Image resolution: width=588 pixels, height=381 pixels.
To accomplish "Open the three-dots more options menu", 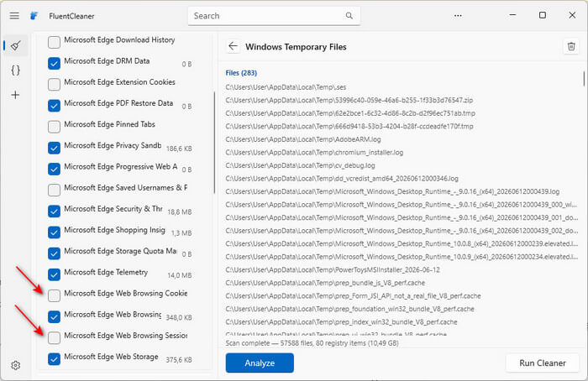I will pyautogui.click(x=458, y=16).
